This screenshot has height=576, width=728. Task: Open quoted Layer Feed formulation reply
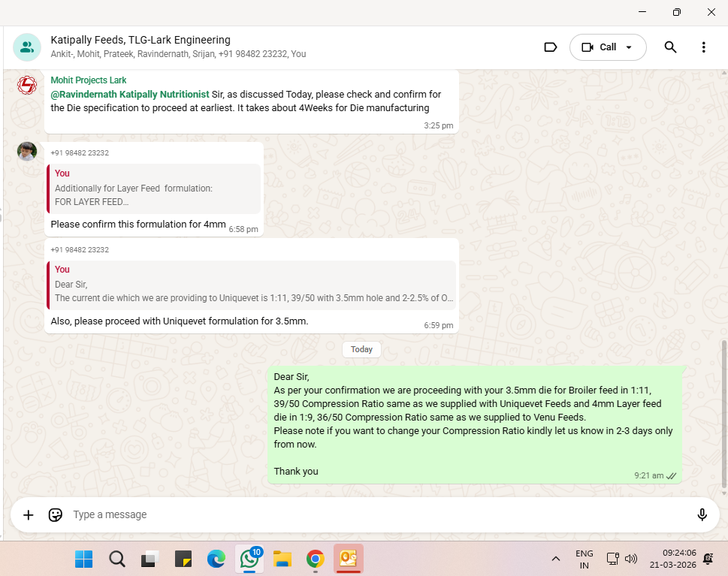pyautogui.click(x=155, y=189)
